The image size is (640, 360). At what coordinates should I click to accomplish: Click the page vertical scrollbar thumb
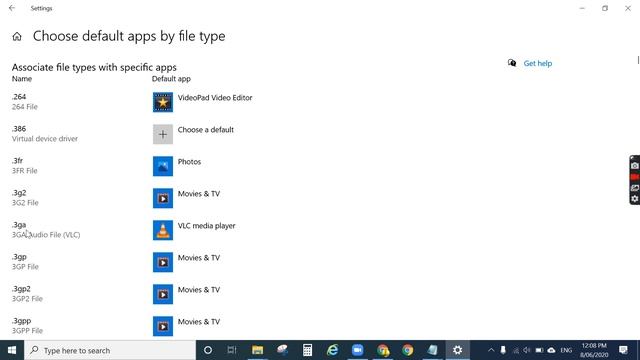[x=638, y=60]
